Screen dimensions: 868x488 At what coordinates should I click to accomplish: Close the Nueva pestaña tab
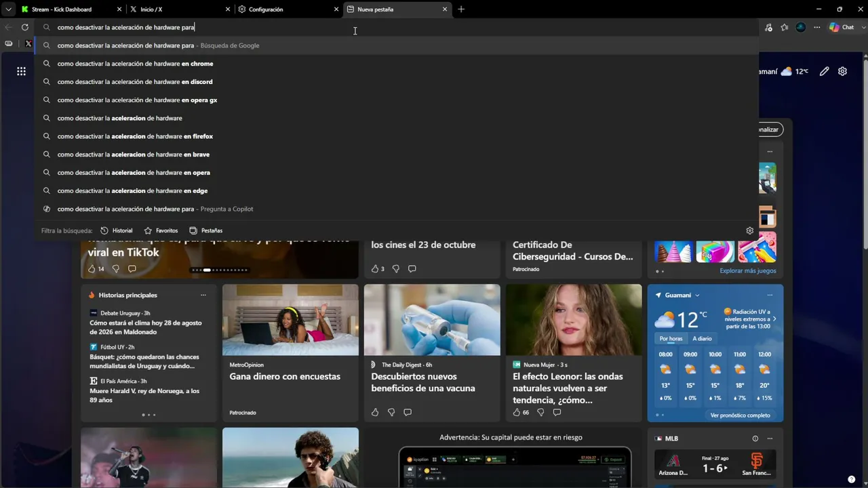445,9
